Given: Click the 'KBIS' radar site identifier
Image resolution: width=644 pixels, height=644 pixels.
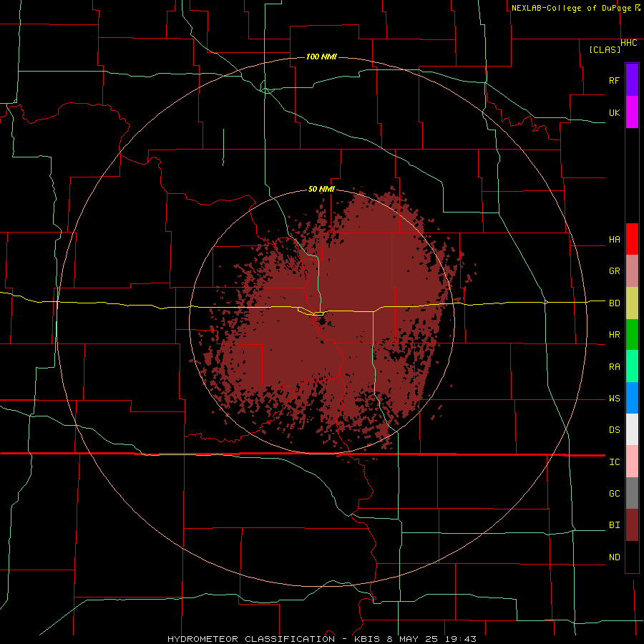Looking at the screenshot, I should click(x=369, y=639).
